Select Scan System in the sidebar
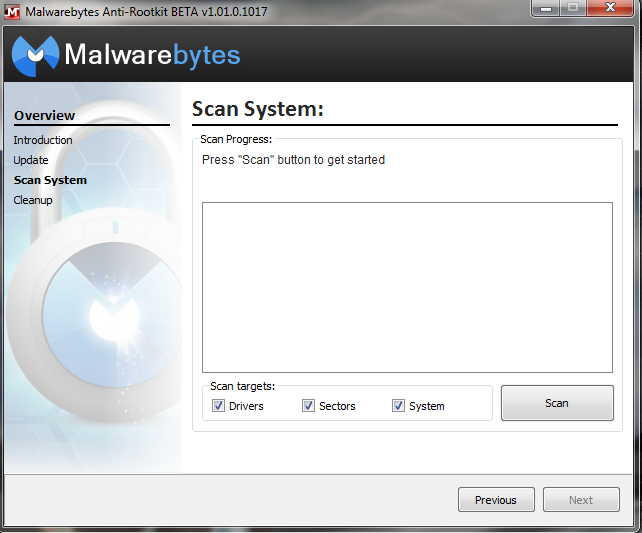The image size is (642, 533). [50, 180]
